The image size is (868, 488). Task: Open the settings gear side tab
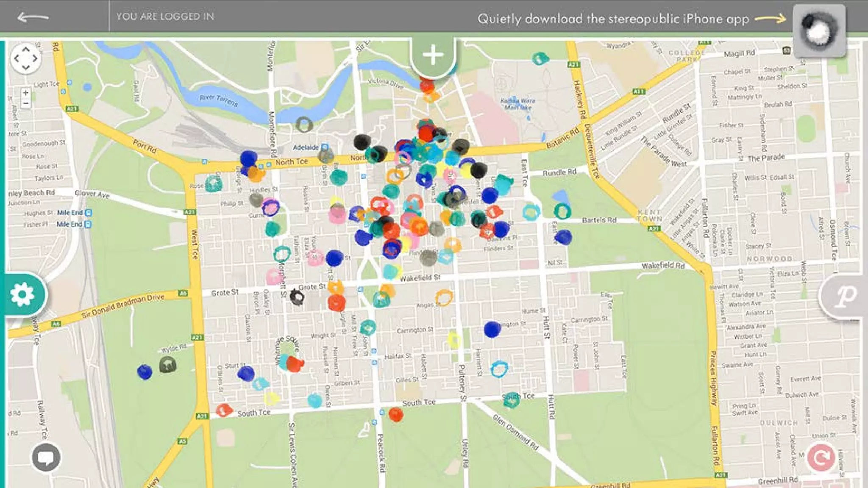tap(23, 294)
